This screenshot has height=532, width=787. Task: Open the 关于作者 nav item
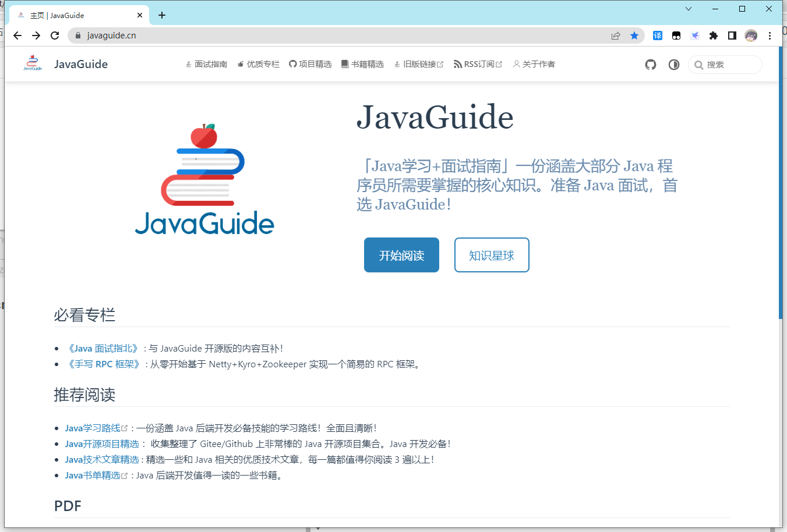pos(534,64)
